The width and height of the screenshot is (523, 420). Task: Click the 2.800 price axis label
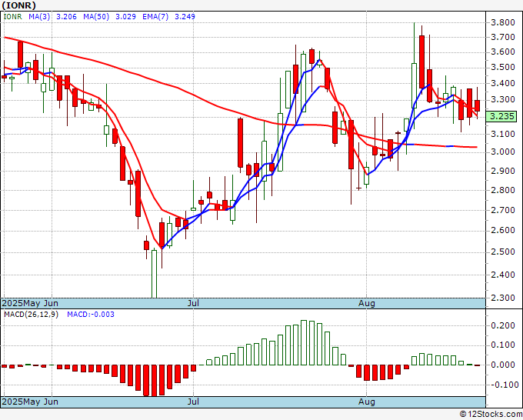coord(503,191)
